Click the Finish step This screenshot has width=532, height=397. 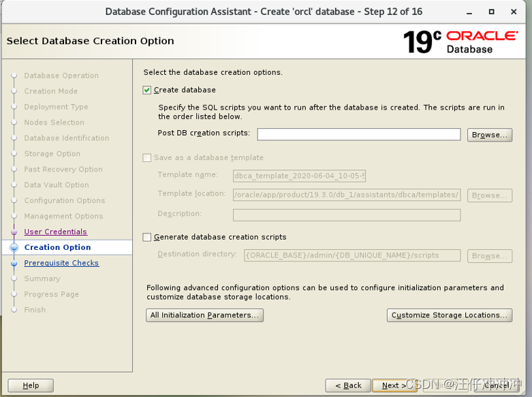click(x=35, y=310)
